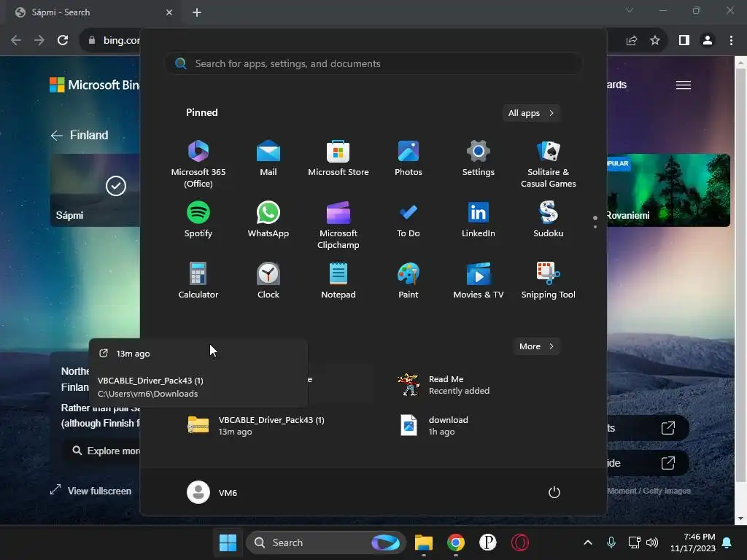
Task: Open Sudoku game
Action: point(549,219)
